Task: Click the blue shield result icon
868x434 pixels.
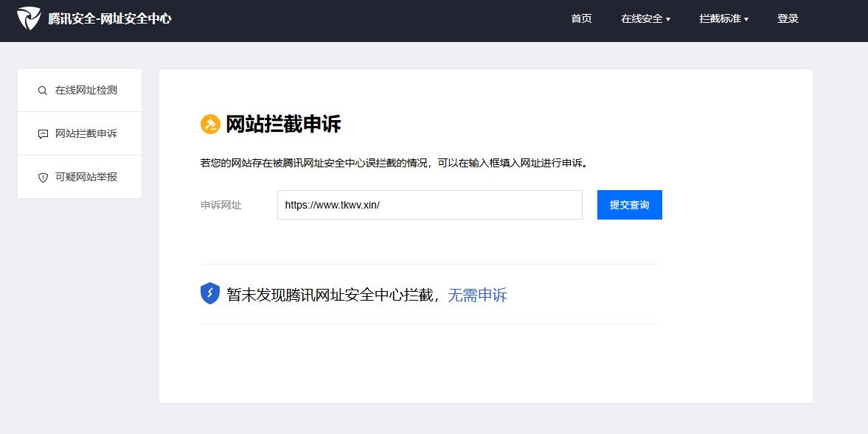Action: click(209, 293)
